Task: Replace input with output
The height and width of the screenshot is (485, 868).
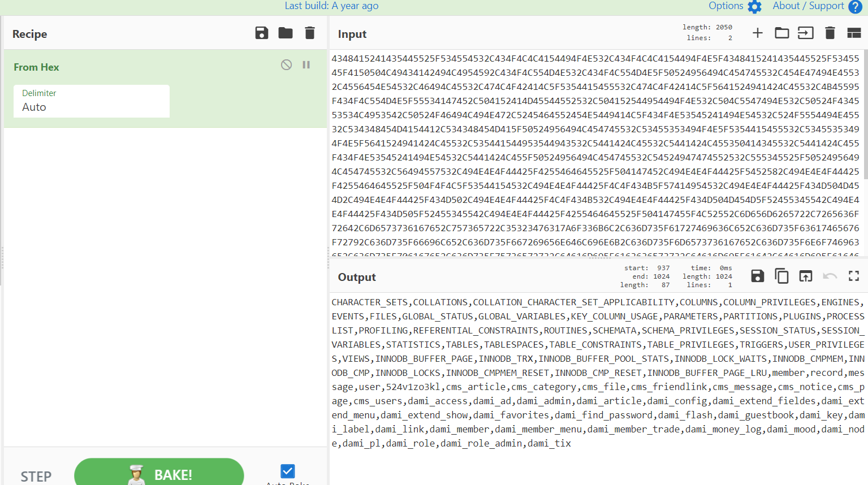Action: click(806, 276)
